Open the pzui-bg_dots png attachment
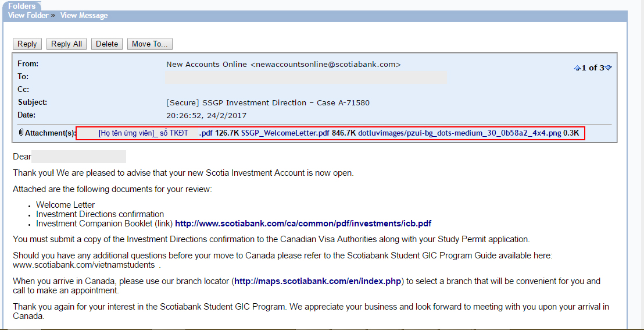This screenshot has width=644, height=330. pyautogui.click(x=459, y=133)
